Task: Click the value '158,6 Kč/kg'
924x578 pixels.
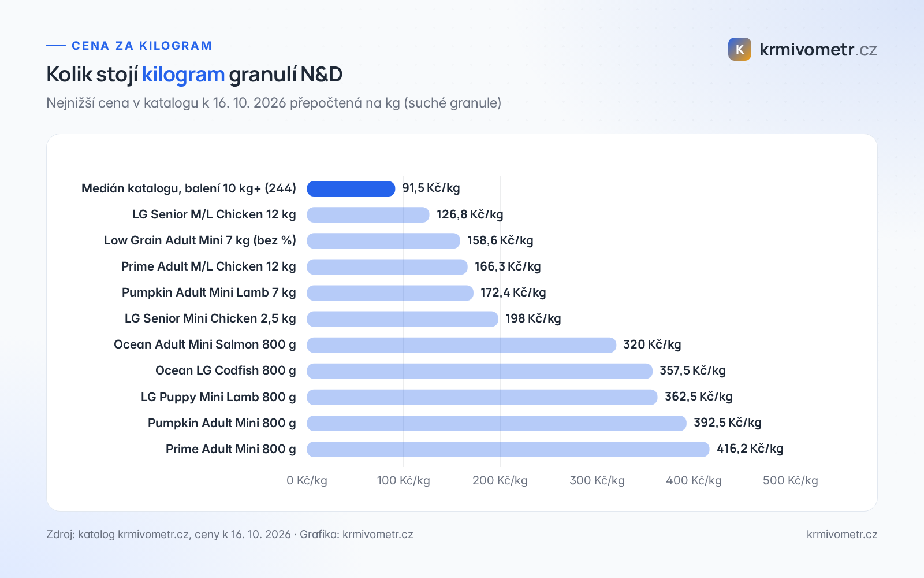Action: [x=500, y=240]
